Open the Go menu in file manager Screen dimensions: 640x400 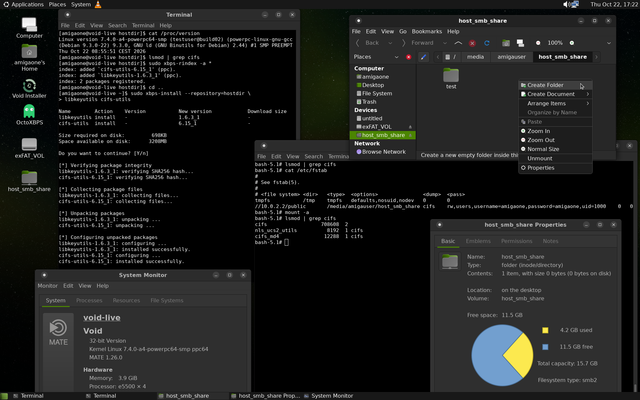tap(403, 31)
